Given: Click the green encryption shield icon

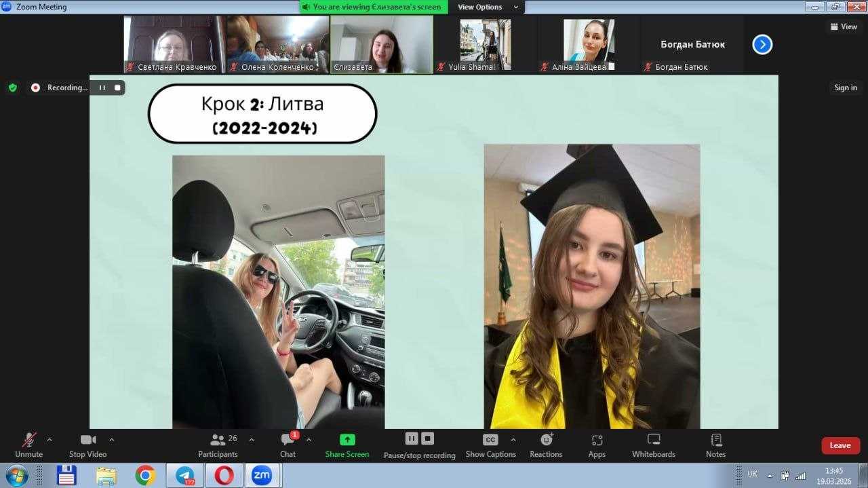Looking at the screenshot, I should coord(12,88).
